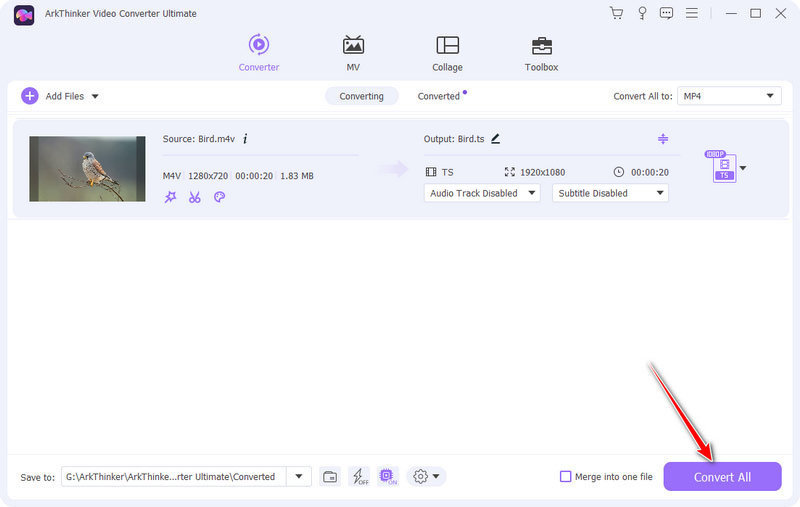The width and height of the screenshot is (800, 507).
Task: Open the Enhance magic wand tool
Action: pyautogui.click(x=170, y=197)
